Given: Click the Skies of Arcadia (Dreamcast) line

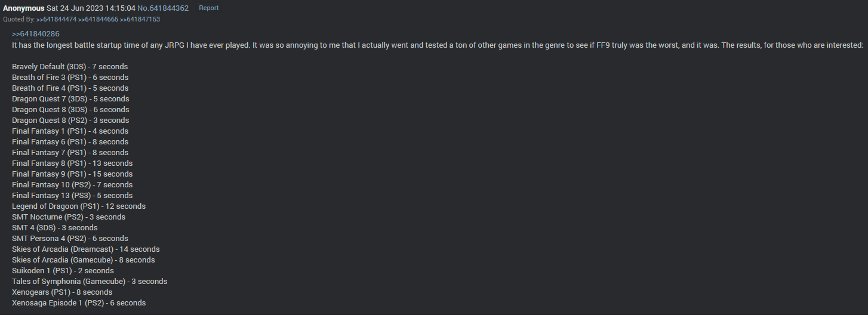Looking at the screenshot, I should point(86,249).
